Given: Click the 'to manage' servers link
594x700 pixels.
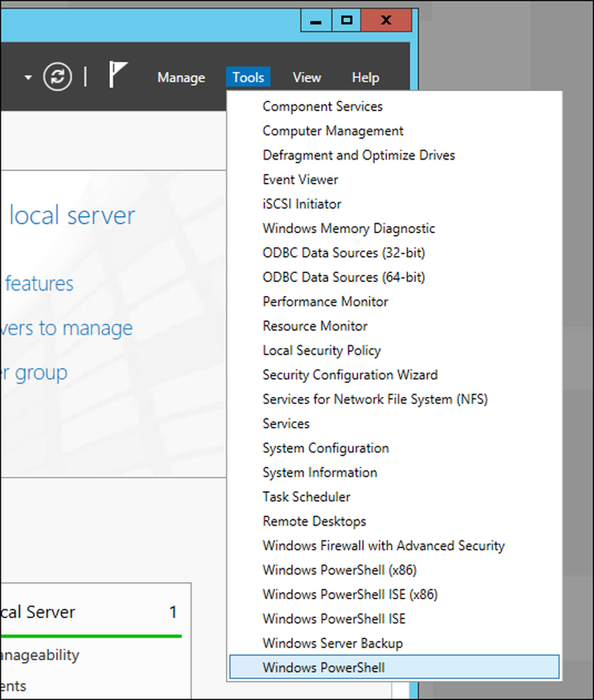Looking at the screenshot, I should (66, 328).
